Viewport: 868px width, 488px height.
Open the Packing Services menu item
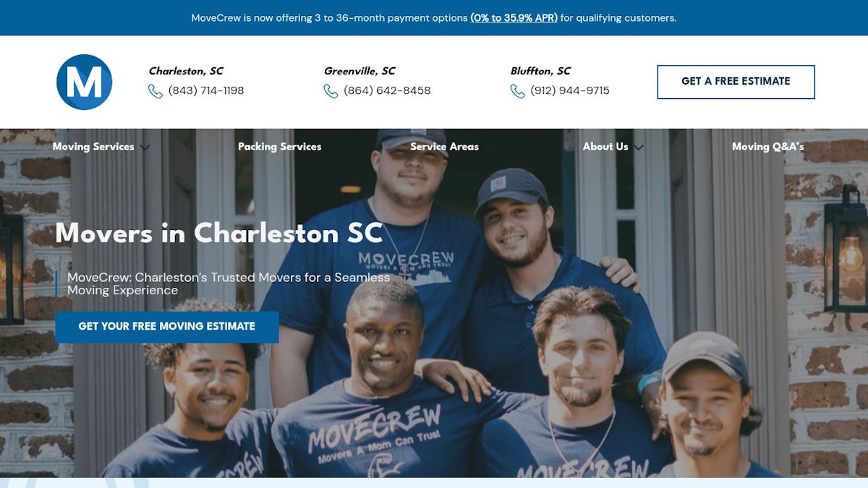tap(279, 147)
